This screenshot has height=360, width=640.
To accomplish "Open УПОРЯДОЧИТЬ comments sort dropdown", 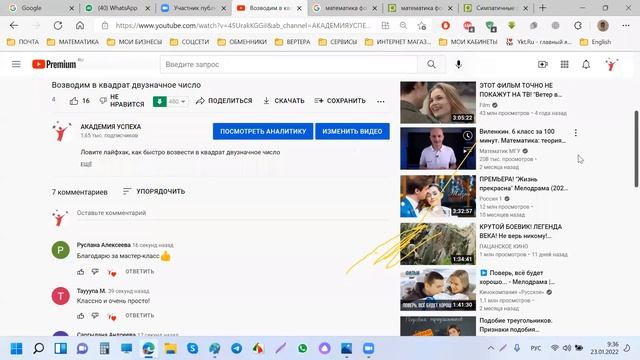I will 154,191.
